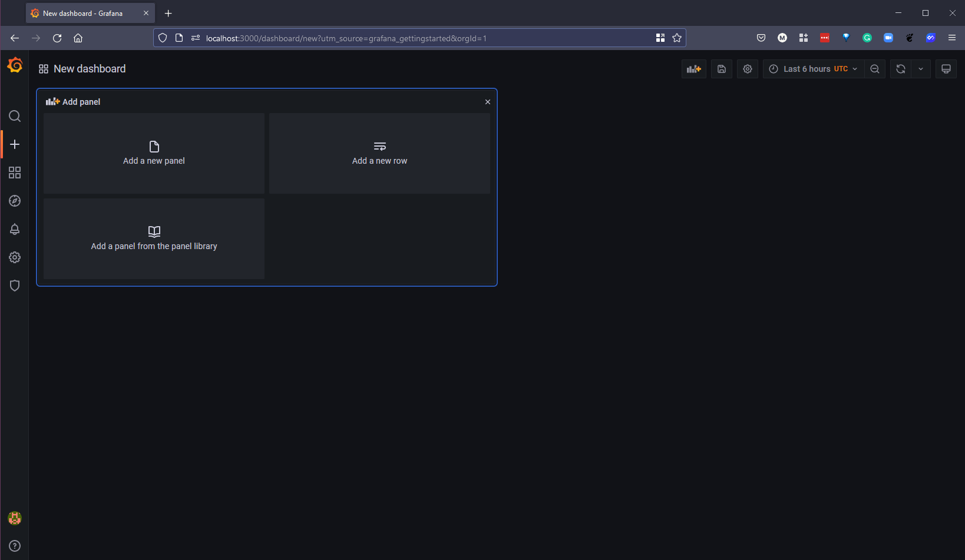Open the Explore compass icon

(x=15, y=201)
